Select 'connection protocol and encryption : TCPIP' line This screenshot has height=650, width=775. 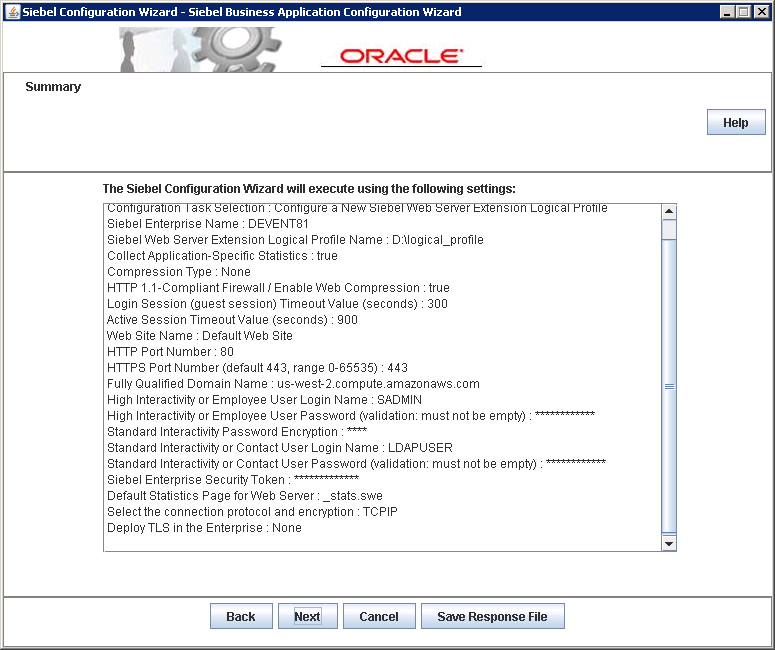coord(252,512)
